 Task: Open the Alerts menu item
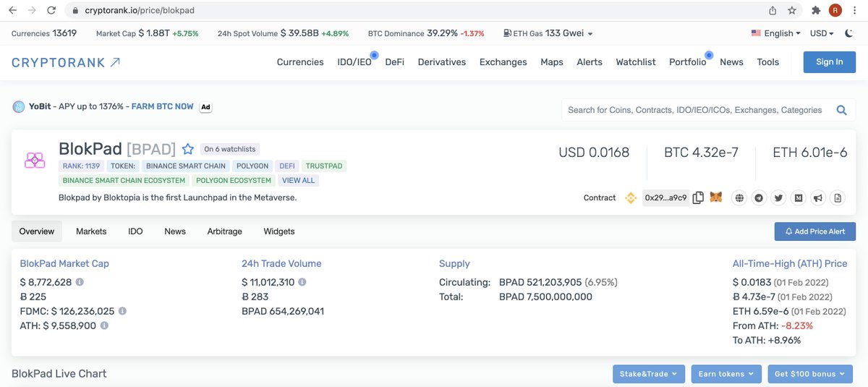pos(590,62)
